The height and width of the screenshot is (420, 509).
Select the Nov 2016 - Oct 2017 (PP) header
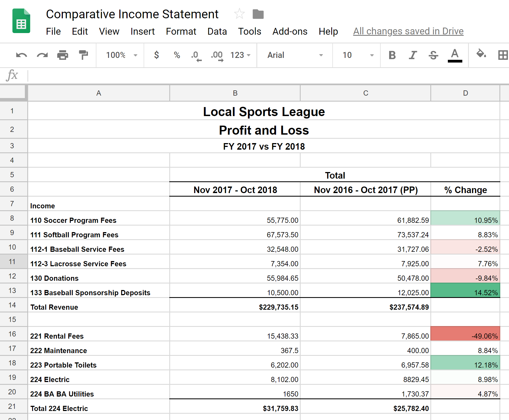(x=366, y=189)
